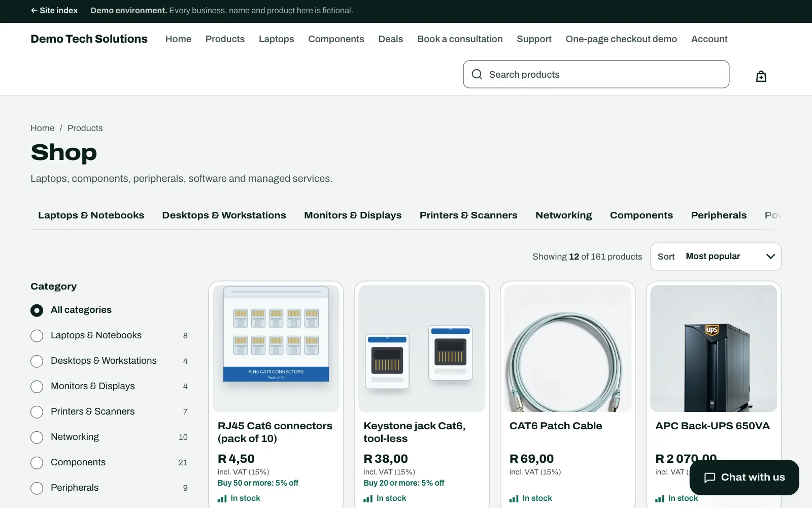View the APC Back-UPS 650VA product image
812x508 pixels.
714,348
